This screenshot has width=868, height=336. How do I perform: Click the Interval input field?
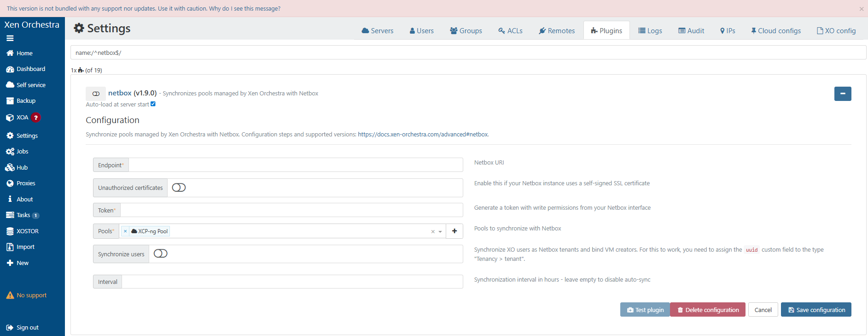[292, 282]
